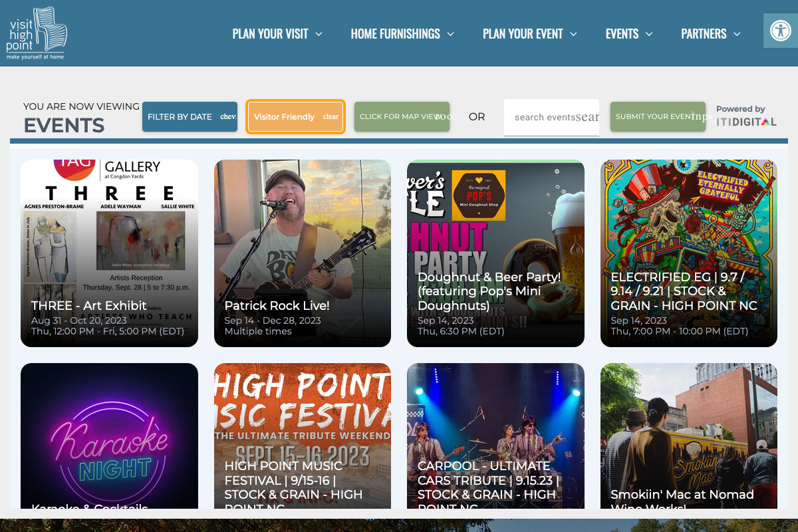Open the Events menu item

(622, 34)
